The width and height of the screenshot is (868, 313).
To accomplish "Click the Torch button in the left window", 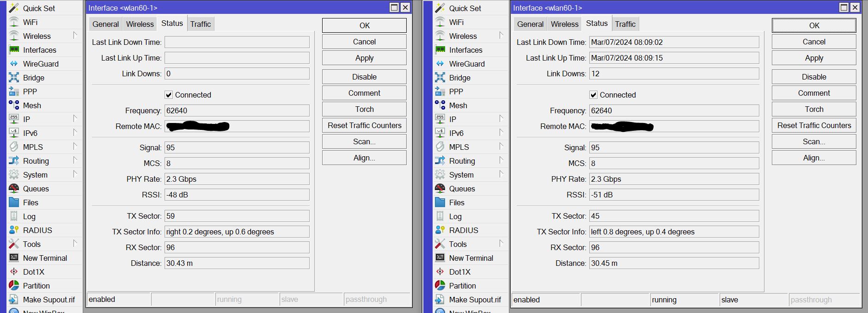I will (x=364, y=109).
